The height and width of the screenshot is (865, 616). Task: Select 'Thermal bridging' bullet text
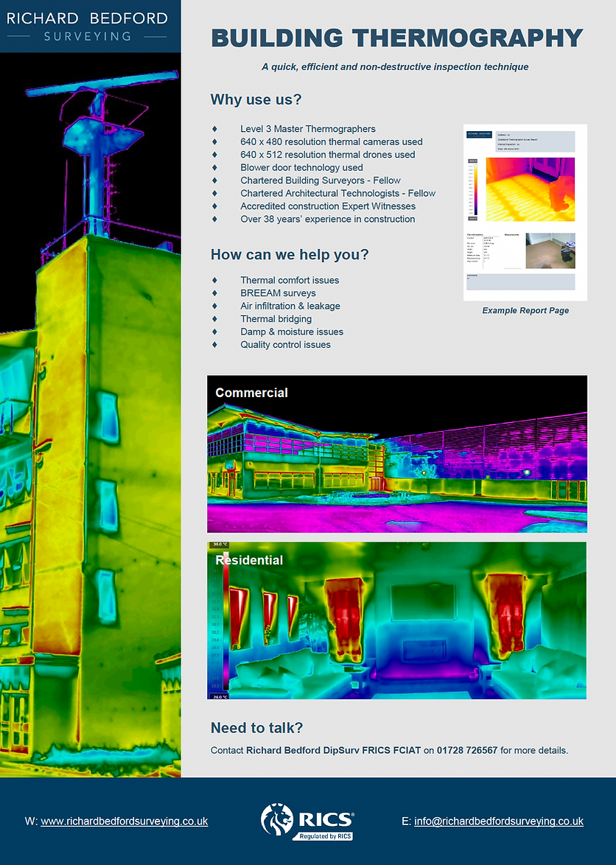pos(276,319)
